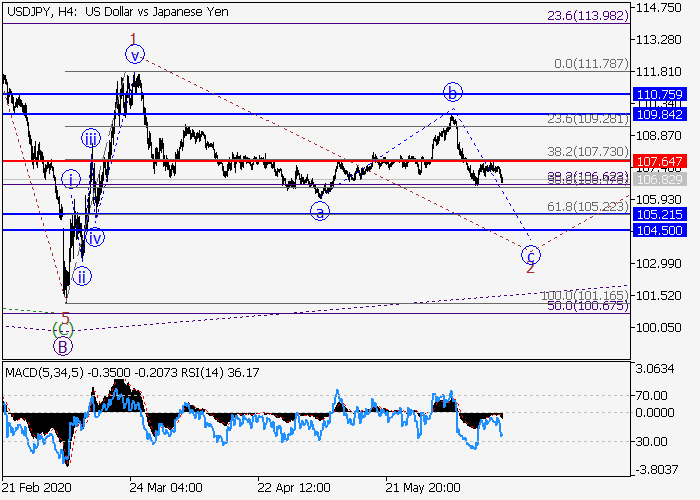
Task: Click the circled wave v marker
Action: [x=134, y=56]
